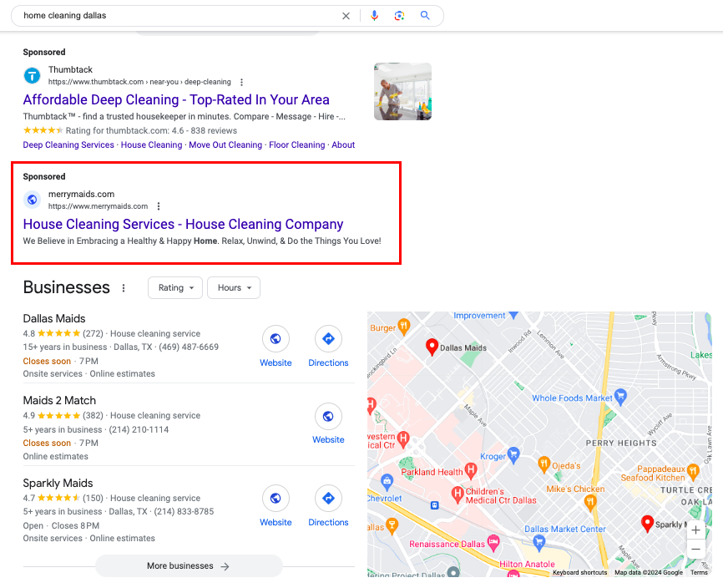Click the Website globe icon for Maids 2 Match
The image size is (723, 588).
coord(328,417)
